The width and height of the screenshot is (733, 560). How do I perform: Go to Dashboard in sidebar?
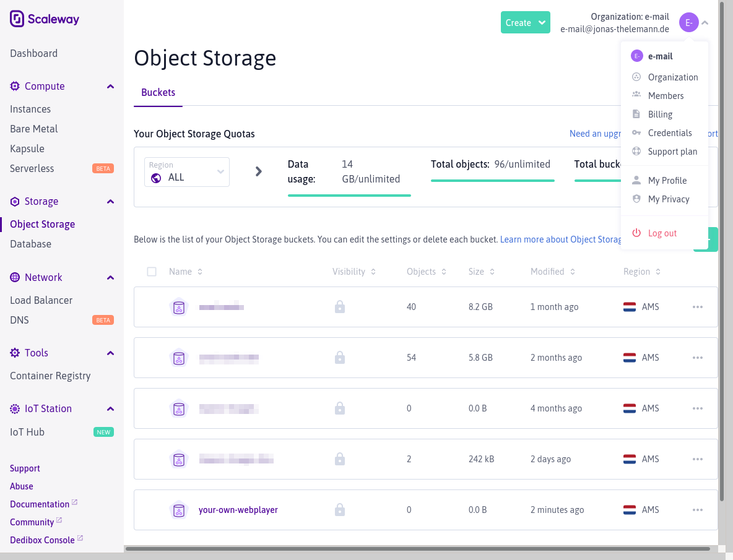[33, 53]
